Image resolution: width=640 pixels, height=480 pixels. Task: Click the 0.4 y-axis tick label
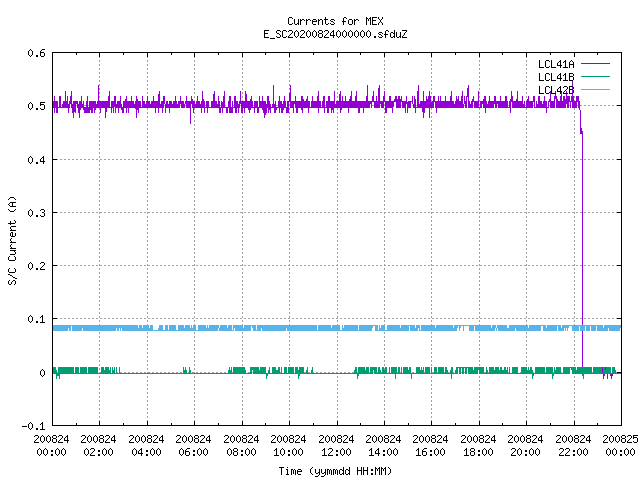pos(36,160)
